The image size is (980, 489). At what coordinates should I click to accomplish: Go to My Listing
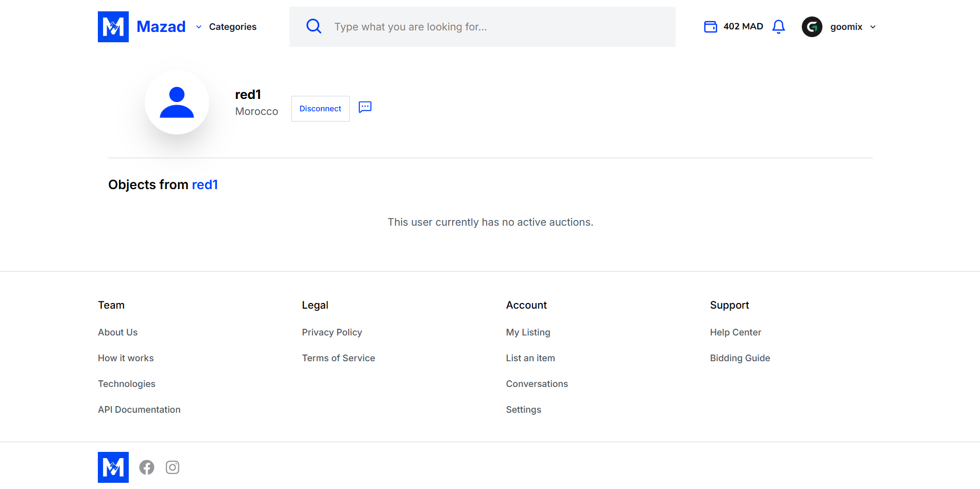[x=528, y=332]
